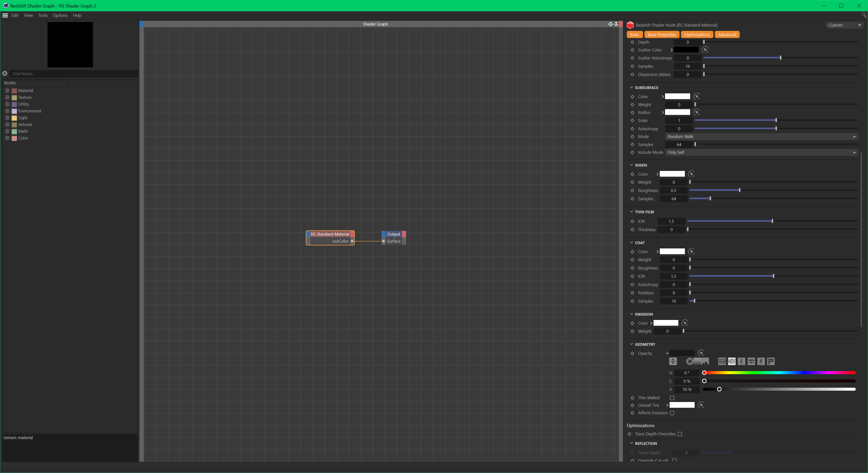
Task: Enable Trace Depth Overrides checkbox
Action: pyautogui.click(x=680, y=434)
